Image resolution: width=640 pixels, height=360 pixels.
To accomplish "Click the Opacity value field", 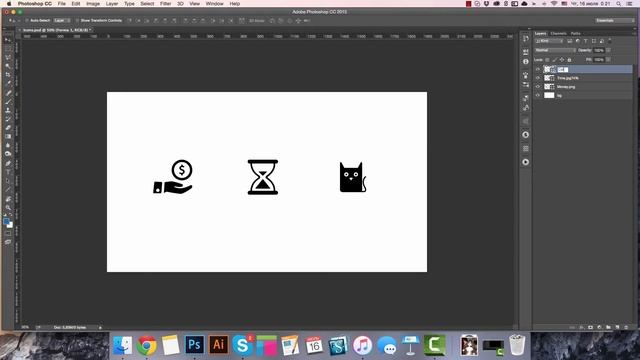I will [599, 50].
